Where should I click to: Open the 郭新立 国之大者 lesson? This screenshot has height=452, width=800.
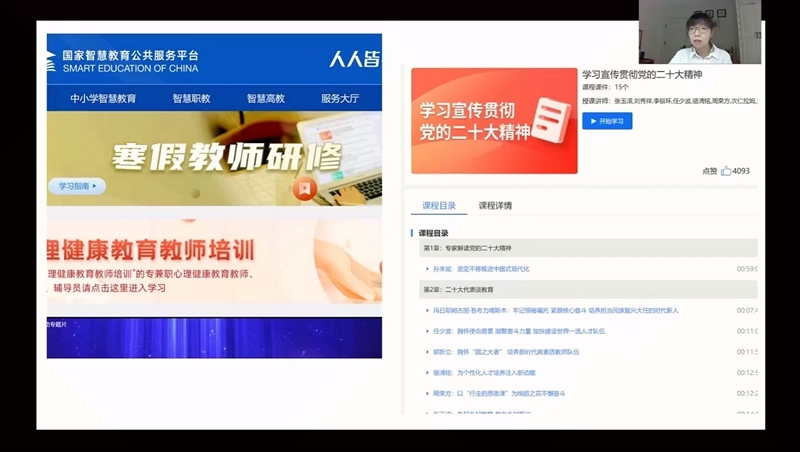coord(506,352)
